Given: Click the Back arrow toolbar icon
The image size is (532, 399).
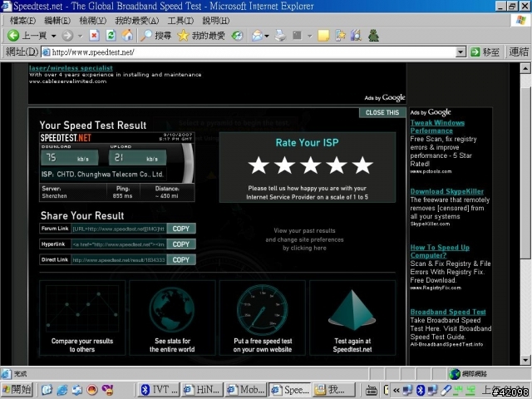Looking at the screenshot, I should coord(13,35).
